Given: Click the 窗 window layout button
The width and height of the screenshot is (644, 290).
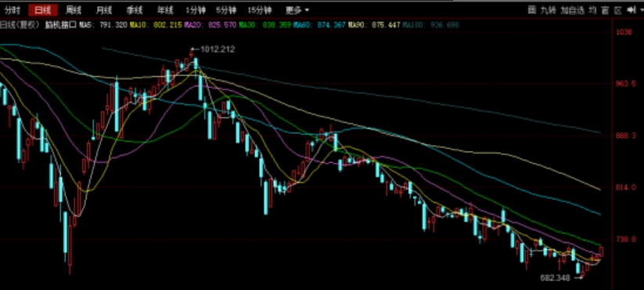Looking at the screenshot, I should pos(605,10).
